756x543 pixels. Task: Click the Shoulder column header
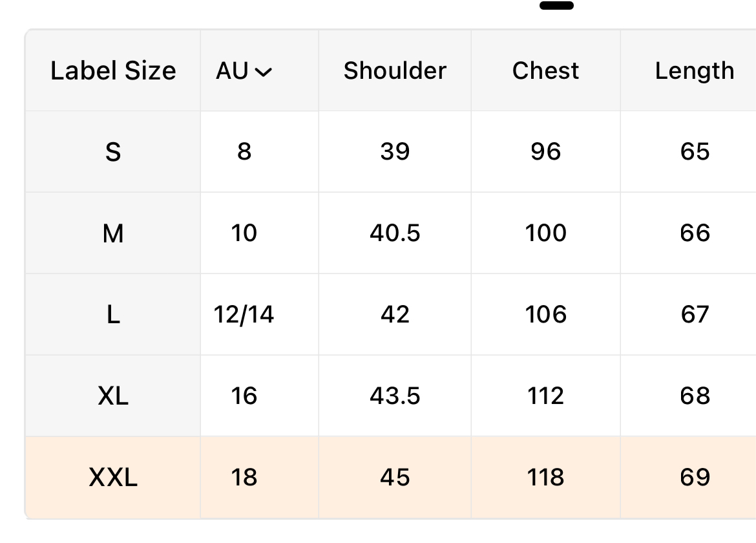pyautogui.click(x=395, y=71)
